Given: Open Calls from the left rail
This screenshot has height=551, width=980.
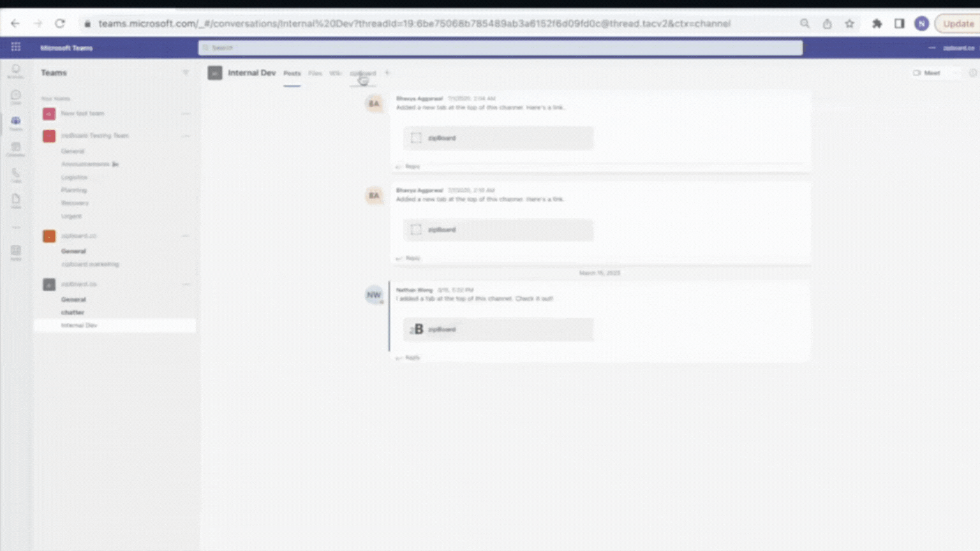Looking at the screenshot, I should click(x=16, y=175).
